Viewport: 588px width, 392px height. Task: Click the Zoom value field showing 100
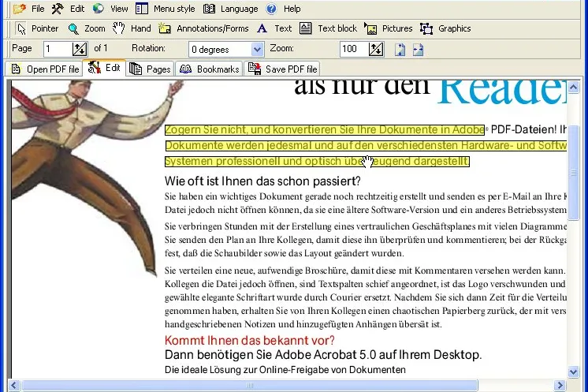[354, 49]
